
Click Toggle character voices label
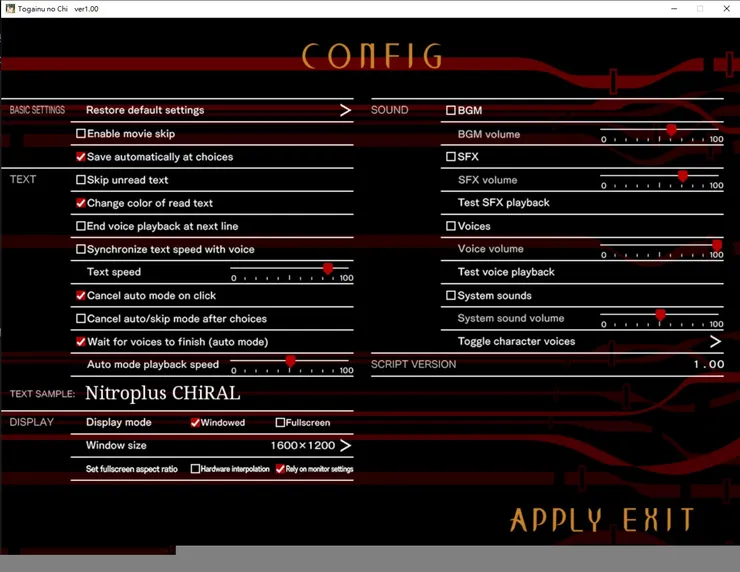516,341
